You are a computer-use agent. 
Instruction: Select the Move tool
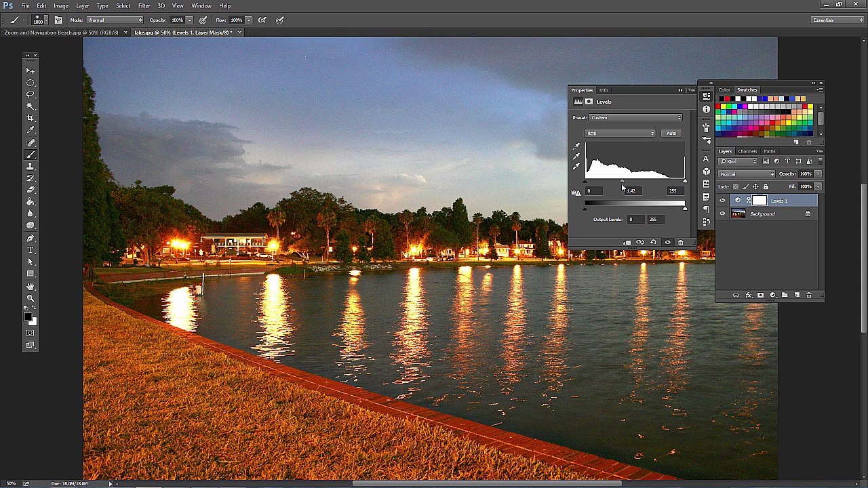pos(31,71)
